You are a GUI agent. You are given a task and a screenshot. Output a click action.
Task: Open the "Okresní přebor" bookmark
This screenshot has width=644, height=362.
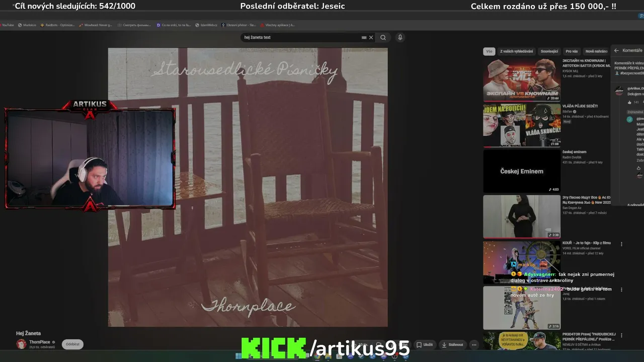[239, 25]
